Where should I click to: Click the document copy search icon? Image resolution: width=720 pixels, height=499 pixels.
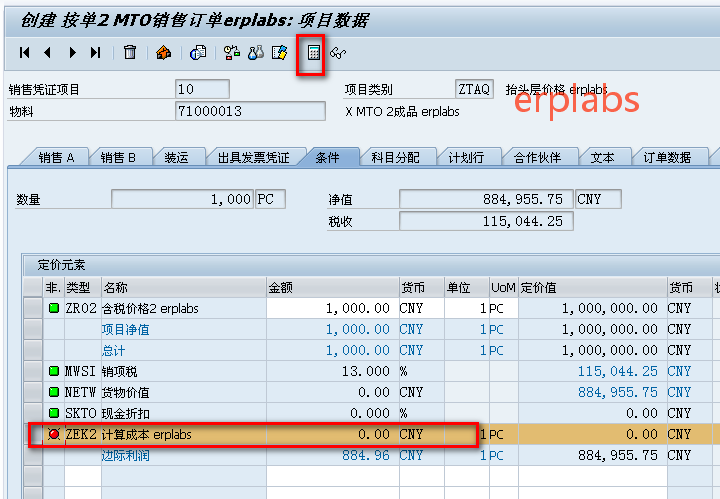198,53
